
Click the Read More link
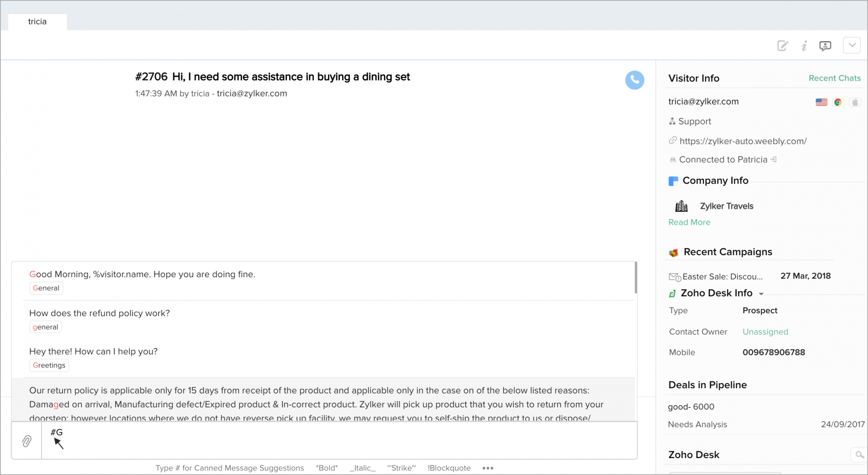689,222
